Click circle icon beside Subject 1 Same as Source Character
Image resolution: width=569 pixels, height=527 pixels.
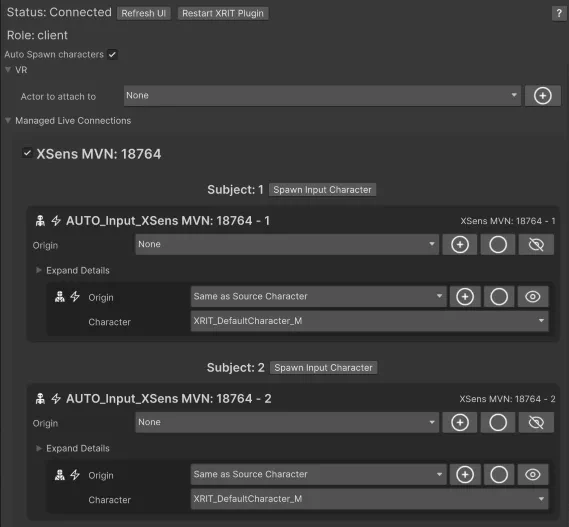pos(499,297)
